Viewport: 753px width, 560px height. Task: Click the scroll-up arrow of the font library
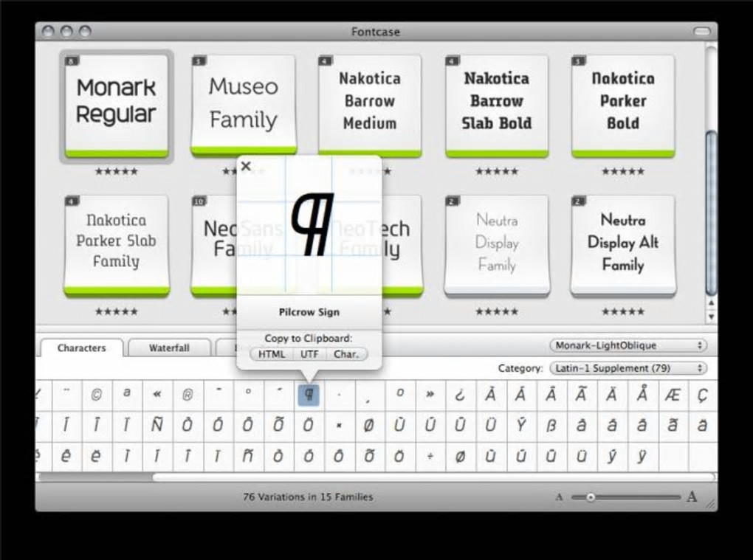[x=711, y=303]
